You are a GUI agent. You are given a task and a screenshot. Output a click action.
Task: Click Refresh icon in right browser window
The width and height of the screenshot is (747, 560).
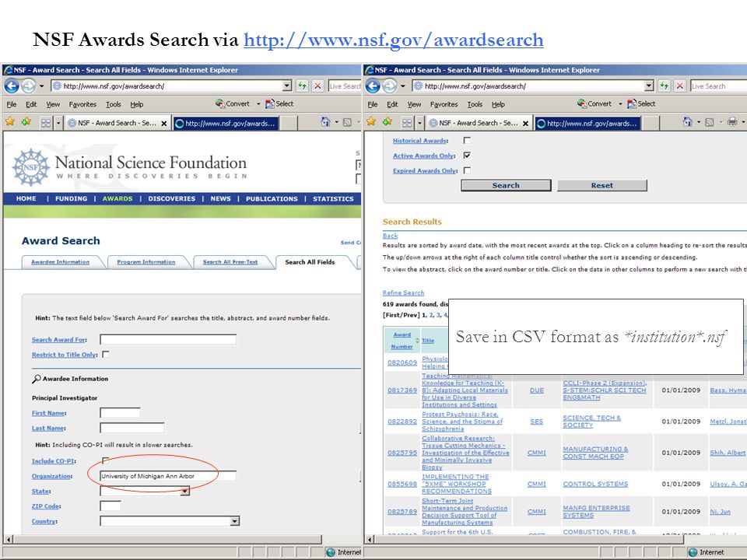pos(664,86)
